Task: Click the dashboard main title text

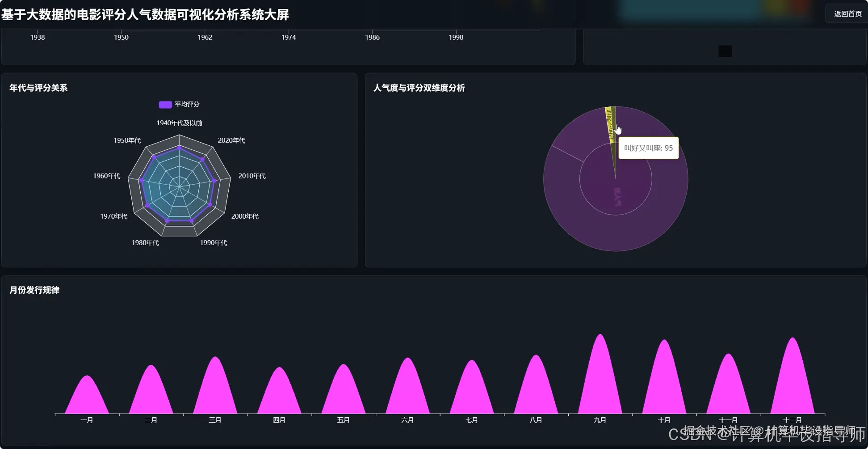Action: coord(145,15)
